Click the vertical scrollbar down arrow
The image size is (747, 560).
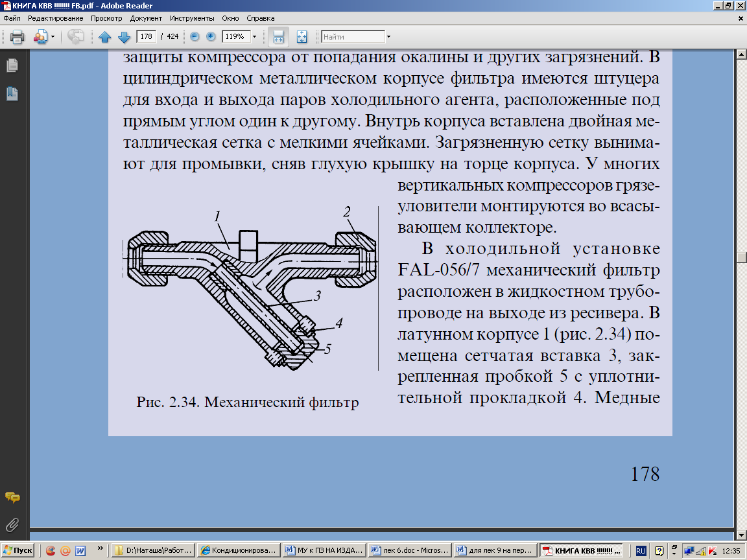click(741, 535)
